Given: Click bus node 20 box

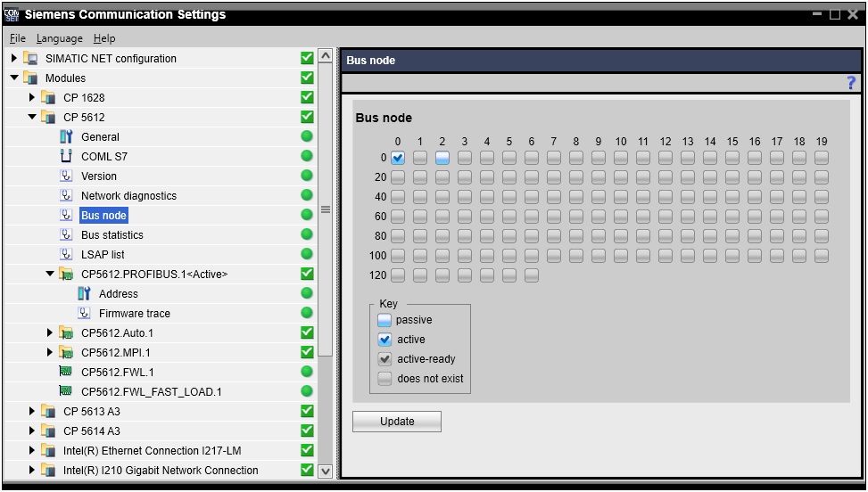Looking at the screenshot, I should pyautogui.click(x=398, y=177).
